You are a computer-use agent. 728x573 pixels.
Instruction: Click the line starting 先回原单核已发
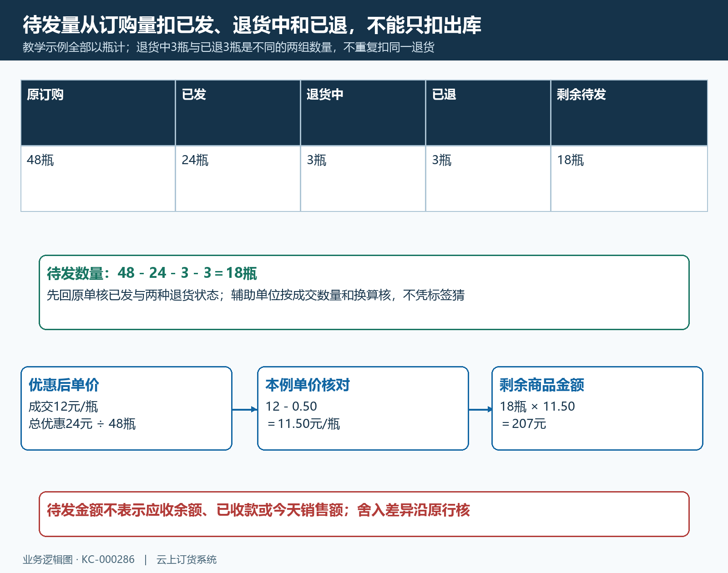256,295
